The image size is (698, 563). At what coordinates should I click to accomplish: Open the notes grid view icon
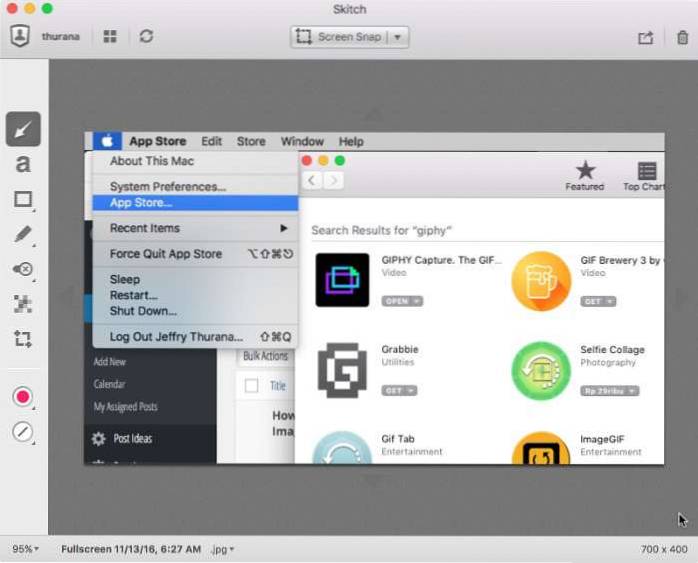[x=110, y=36]
